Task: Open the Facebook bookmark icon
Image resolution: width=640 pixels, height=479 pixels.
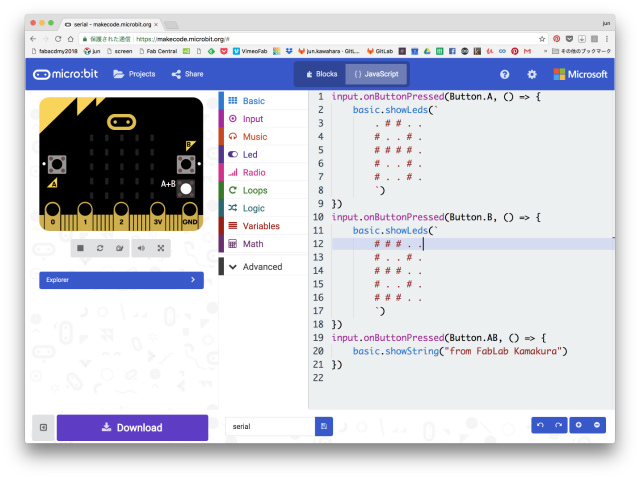Action: 452,51
